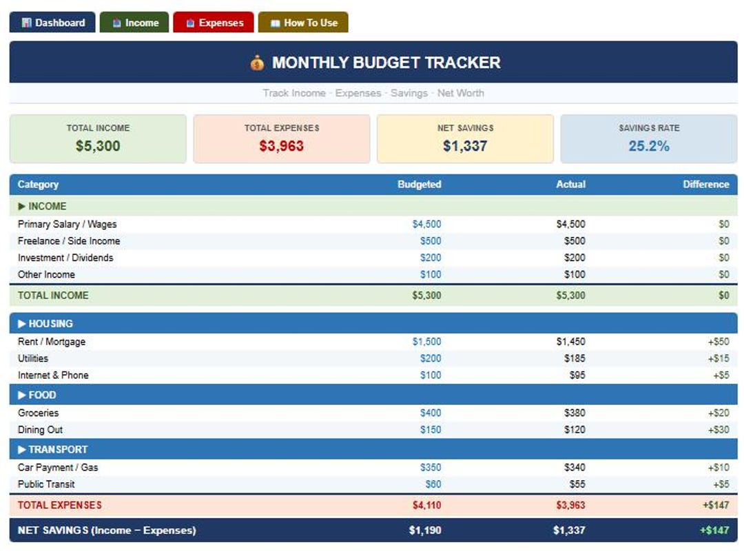Edit Groceries budgeted $400 cell
Screen dimensions: 744x560
(431, 413)
